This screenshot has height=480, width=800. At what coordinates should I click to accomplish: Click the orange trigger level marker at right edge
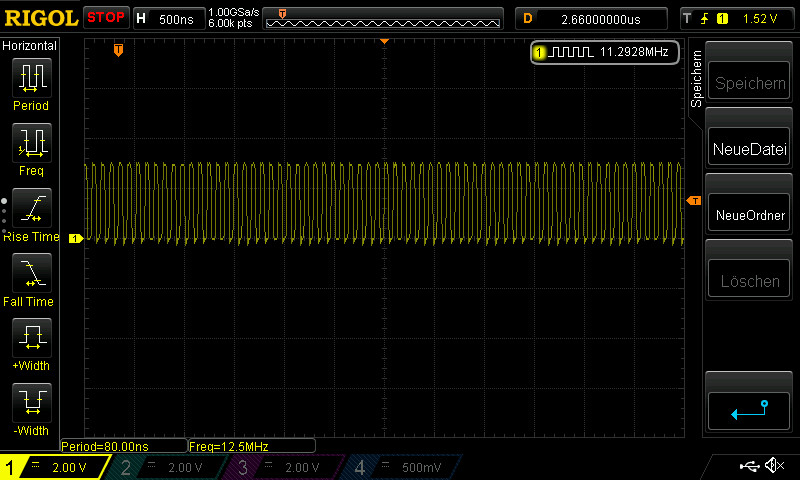(x=694, y=200)
